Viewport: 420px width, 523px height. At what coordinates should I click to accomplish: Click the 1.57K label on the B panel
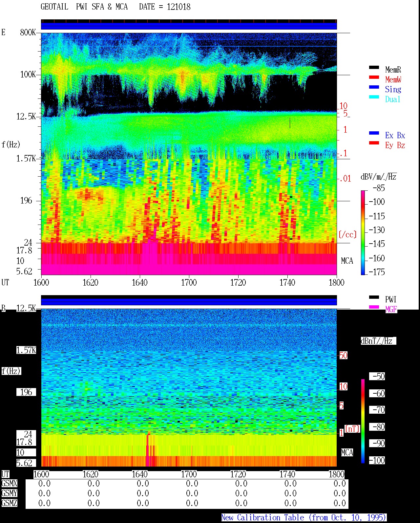26,350
